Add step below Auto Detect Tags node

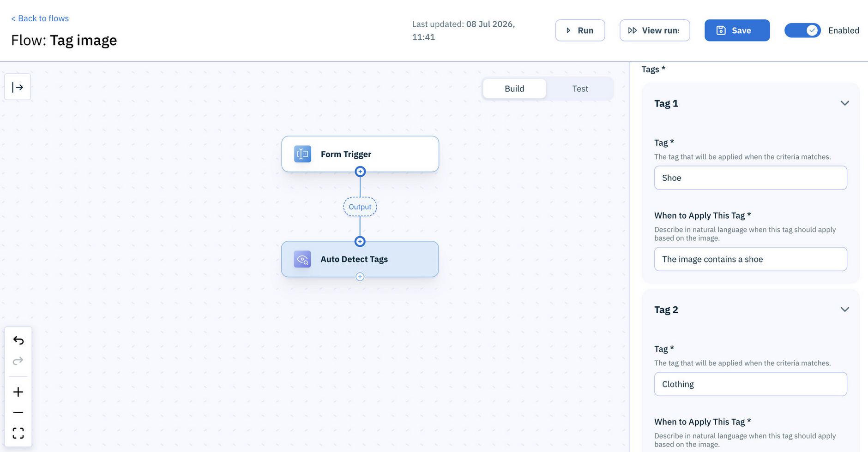pyautogui.click(x=360, y=277)
